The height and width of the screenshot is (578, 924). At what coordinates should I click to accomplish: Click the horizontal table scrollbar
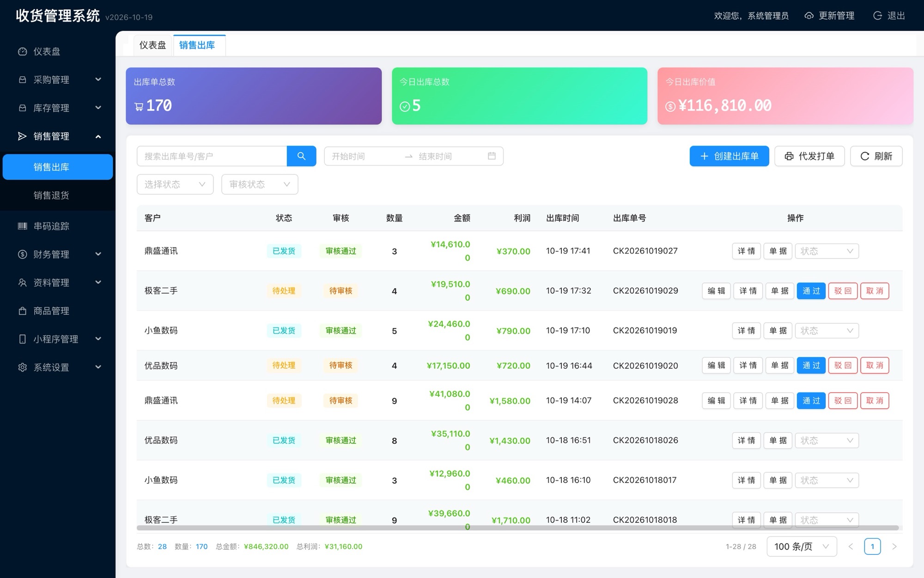[517, 528]
